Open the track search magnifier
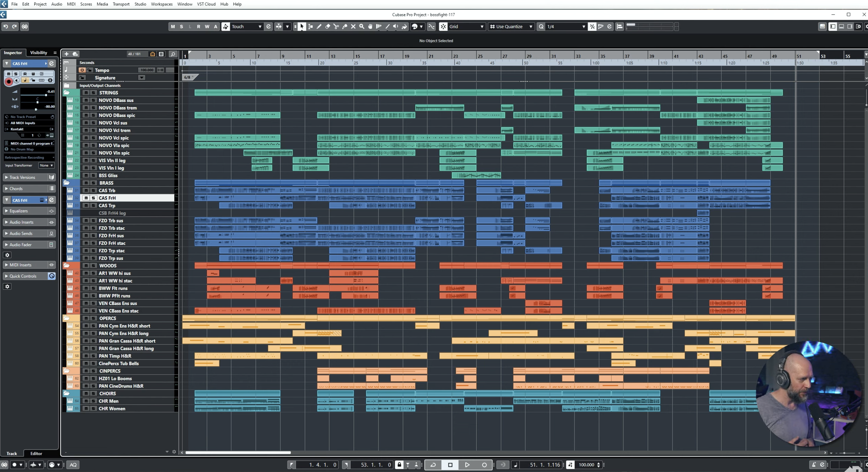 173,54
